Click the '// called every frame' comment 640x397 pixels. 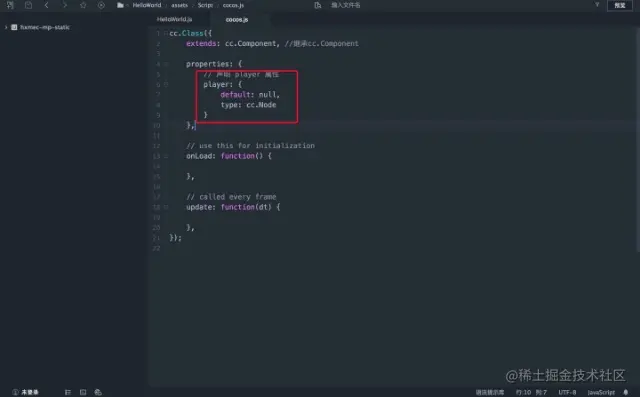pos(231,197)
